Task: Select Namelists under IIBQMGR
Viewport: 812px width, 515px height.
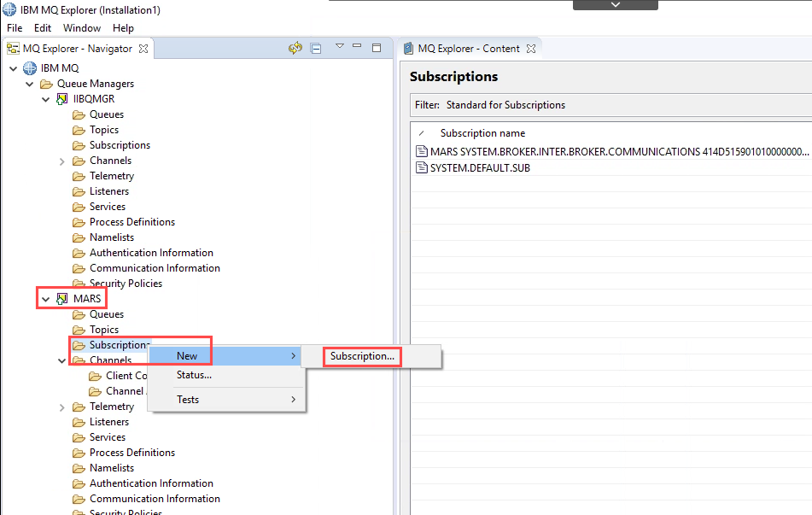Action: [111, 237]
